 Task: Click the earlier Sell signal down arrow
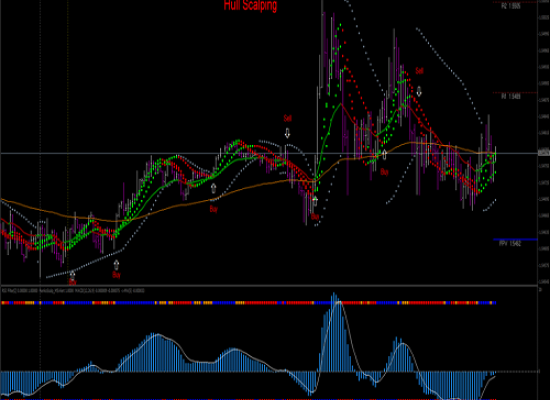pyautogui.click(x=287, y=133)
